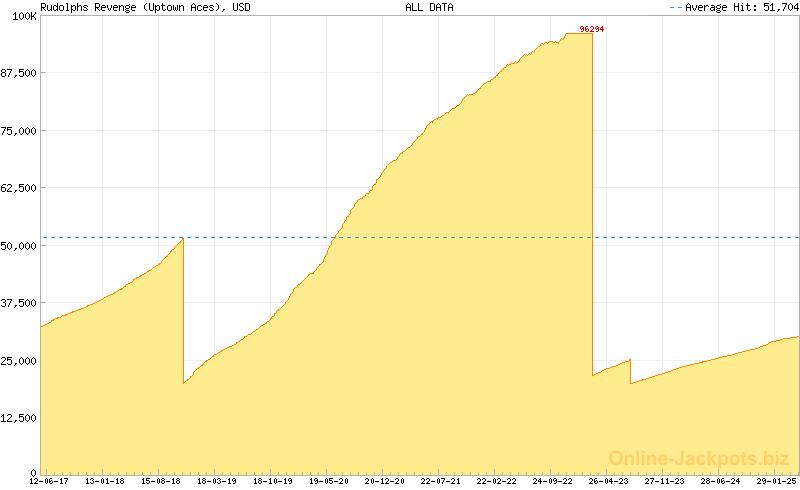Click the 75,000 y-axis label
This screenshot has height=490, width=800.
coord(19,131)
